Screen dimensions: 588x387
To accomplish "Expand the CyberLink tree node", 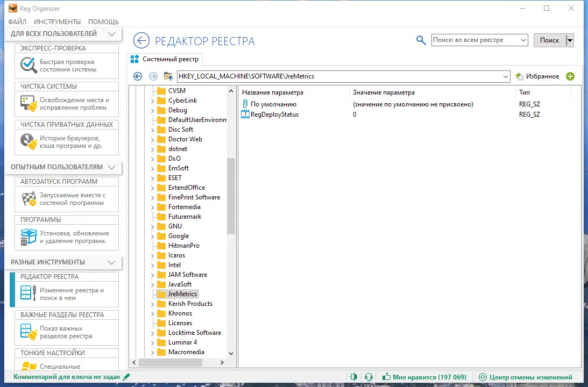I will point(152,101).
